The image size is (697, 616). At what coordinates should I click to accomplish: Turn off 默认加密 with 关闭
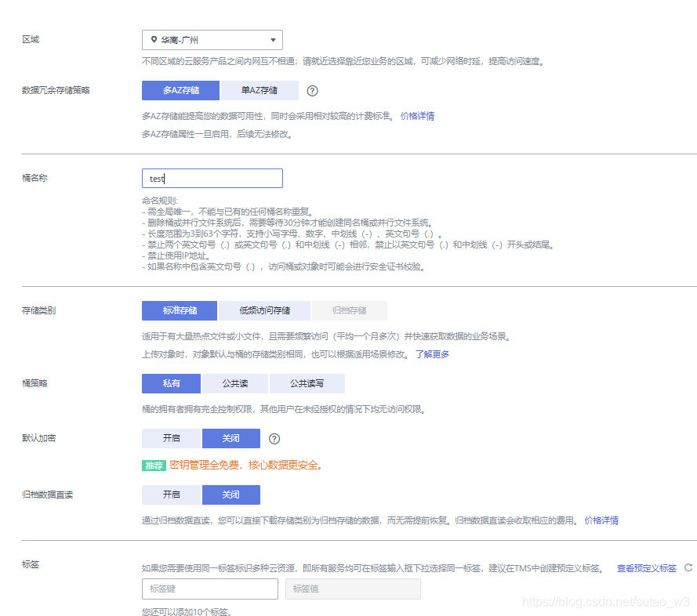tap(231, 438)
